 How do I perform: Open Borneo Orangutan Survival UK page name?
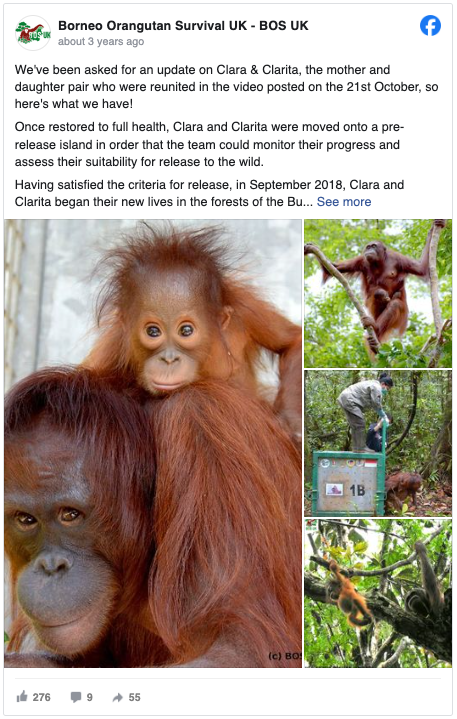183,26
